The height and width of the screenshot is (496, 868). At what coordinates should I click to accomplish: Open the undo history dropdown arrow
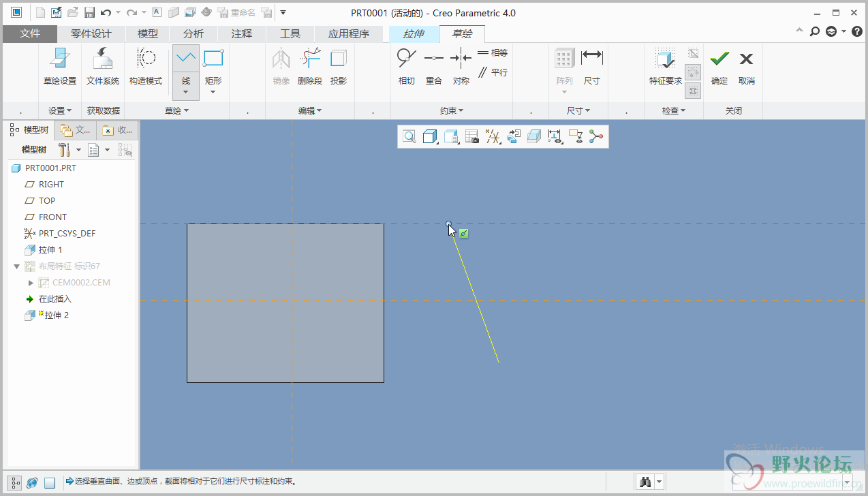click(117, 13)
